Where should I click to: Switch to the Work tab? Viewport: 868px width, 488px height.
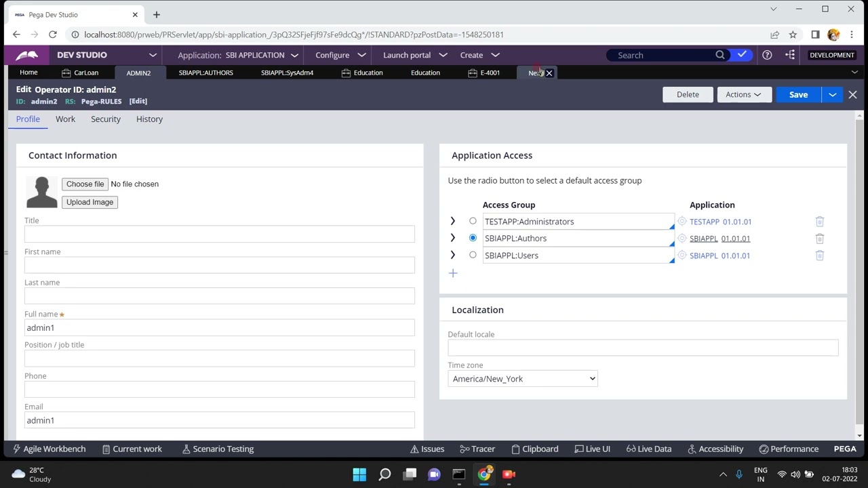pyautogui.click(x=65, y=119)
